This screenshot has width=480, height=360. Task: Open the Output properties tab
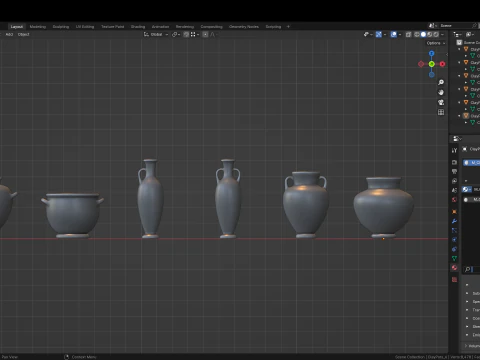point(454,171)
